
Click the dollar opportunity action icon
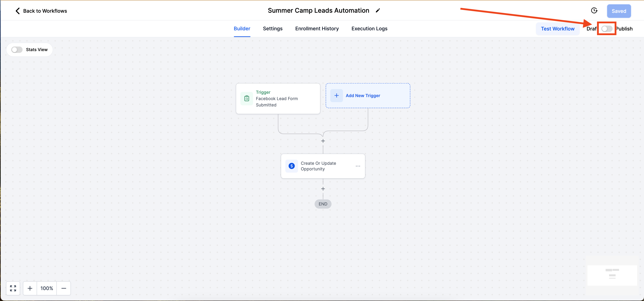pos(292,166)
